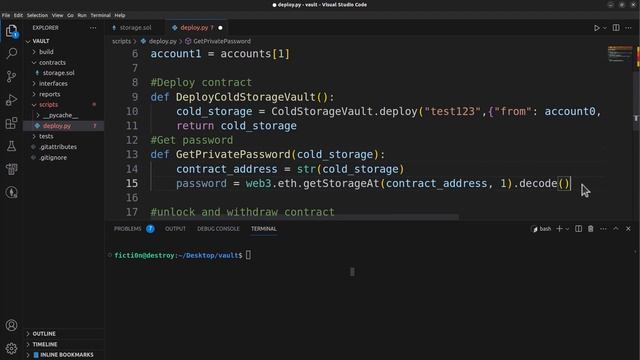Viewport: 640px width, 360px height.
Task: Click the horizontal editor scrollbar
Action: pyautogui.click(x=304, y=217)
